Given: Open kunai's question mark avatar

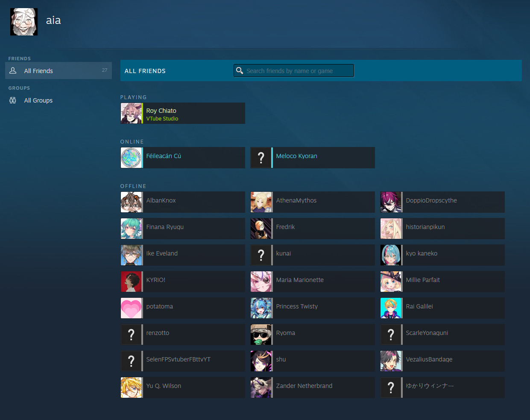Looking at the screenshot, I should [261, 255].
